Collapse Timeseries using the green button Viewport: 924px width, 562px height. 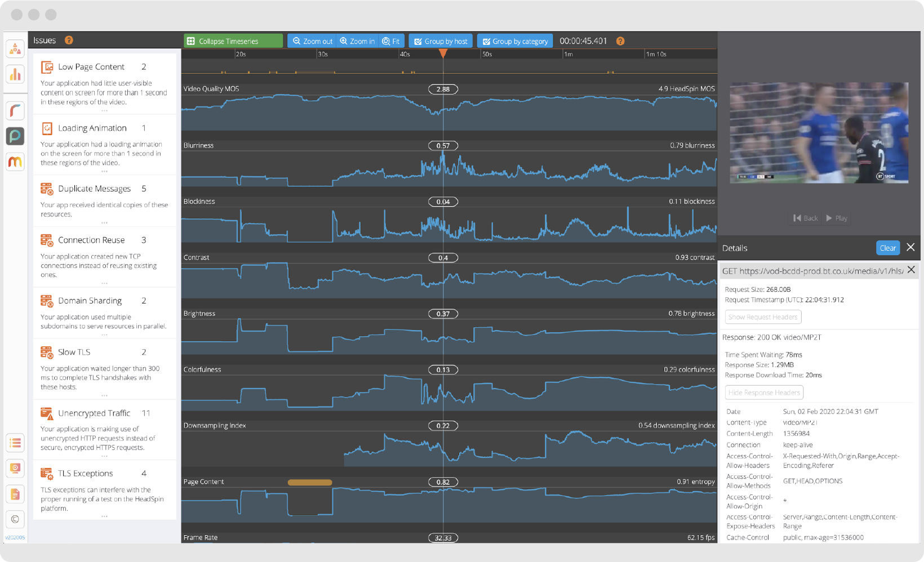click(x=233, y=41)
